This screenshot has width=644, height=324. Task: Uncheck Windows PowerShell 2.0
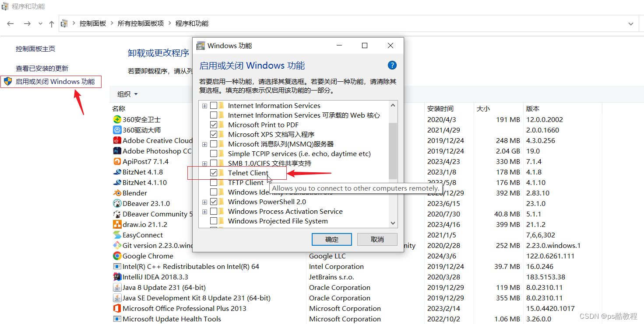pos(214,202)
